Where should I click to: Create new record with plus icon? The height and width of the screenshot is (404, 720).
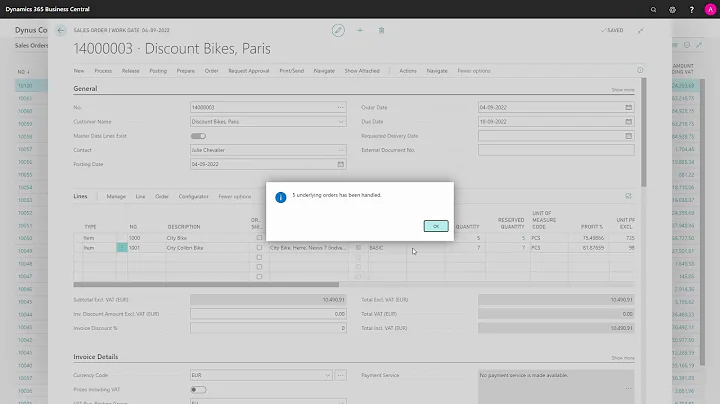[360, 30]
